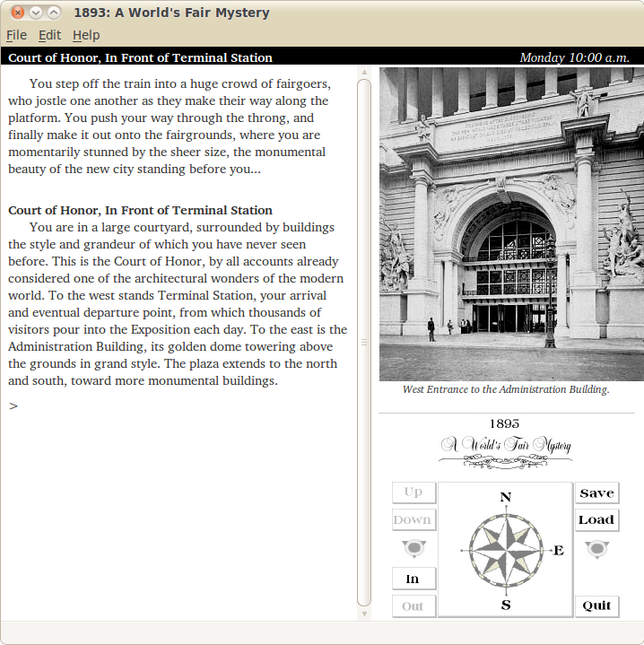This screenshot has height=645, width=644.
Task: Click the 'Monday 10:00 a.m.' time in status bar
Action: point(575,57)
